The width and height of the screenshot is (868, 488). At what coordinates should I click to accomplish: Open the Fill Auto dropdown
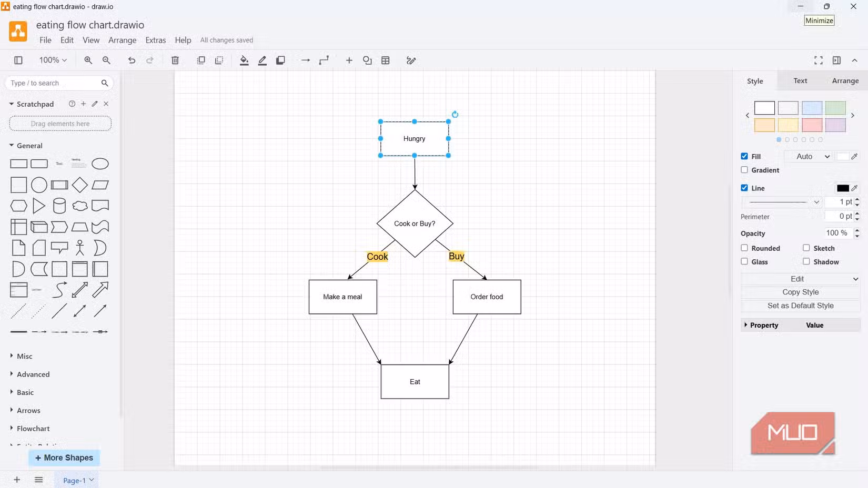pos(812,157)
